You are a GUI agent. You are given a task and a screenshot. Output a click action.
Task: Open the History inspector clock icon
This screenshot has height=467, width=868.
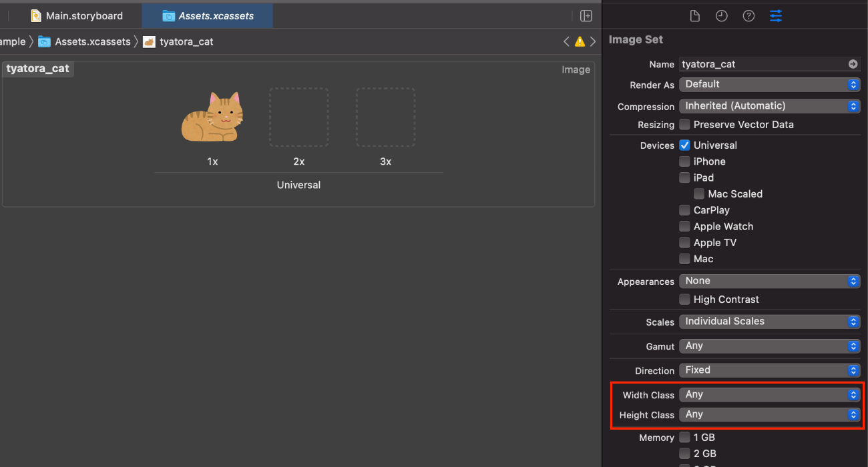coord(721,16)
